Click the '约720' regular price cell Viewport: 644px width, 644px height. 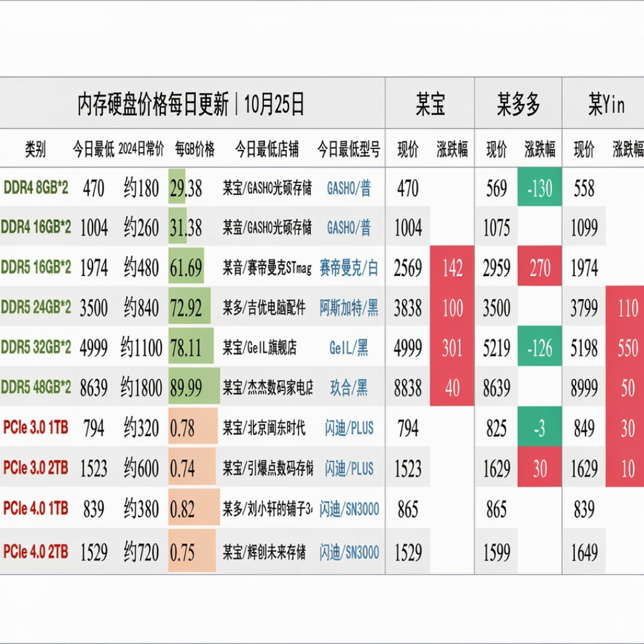pyautogui.click(x=141, y=552)
